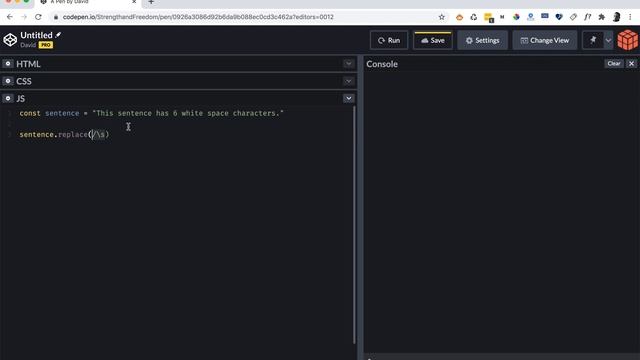This screenshot has height=360, width=640.
Task: Click the Untitled pen title
Action: click(36, 35)
